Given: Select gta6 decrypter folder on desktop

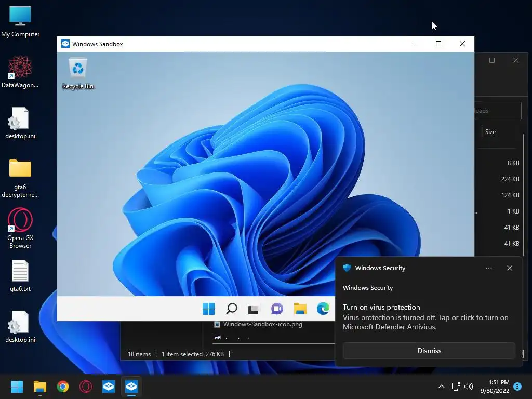Looking at the screenshot, I should [20, 178].
